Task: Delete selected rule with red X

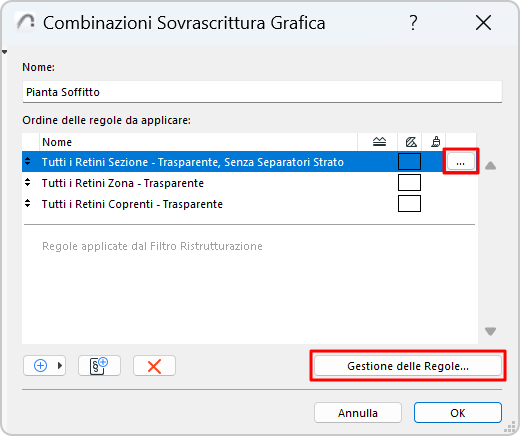Action: (x=154, y=366)
